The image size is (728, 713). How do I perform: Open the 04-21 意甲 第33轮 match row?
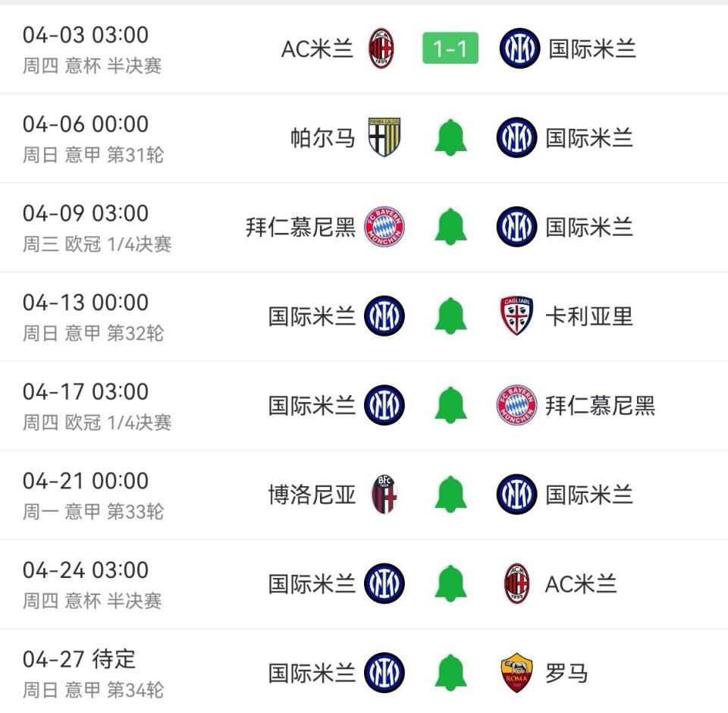(x=364, y=495)
